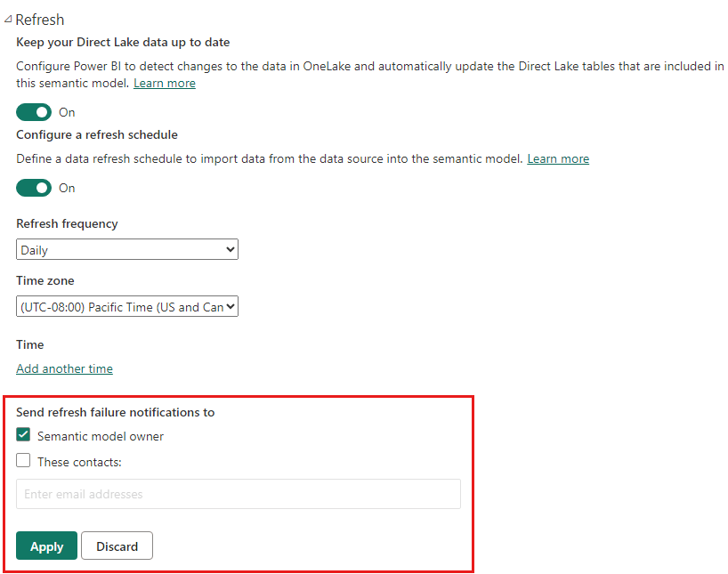Image resolution: width=728 pixels, height=574 pixels.
Task: Click the Discard button
Action: (117, 546)
